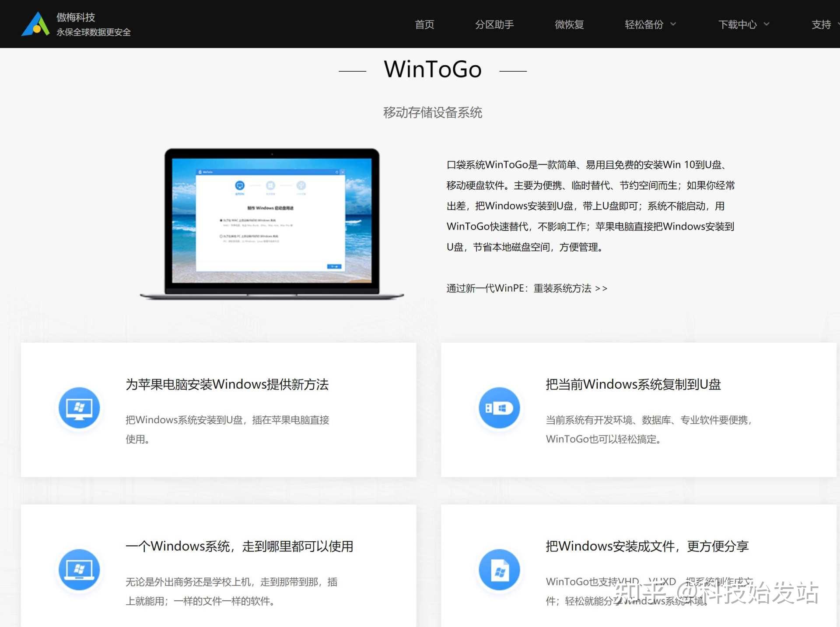Open the 支持 menu in the navbar
Viewport: 840px width, 627px height.
[821, 24]
